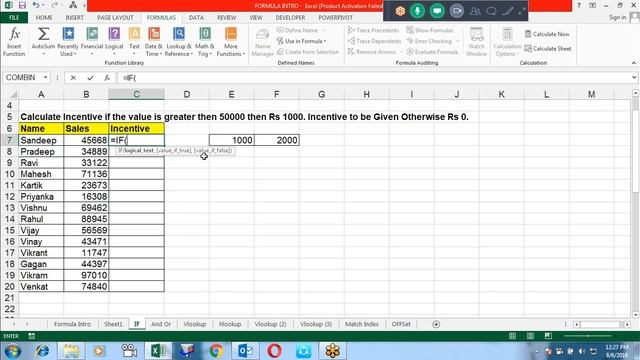Open Logical functions list
Viewport: 640px width, 360px height.
pos(114,42)
